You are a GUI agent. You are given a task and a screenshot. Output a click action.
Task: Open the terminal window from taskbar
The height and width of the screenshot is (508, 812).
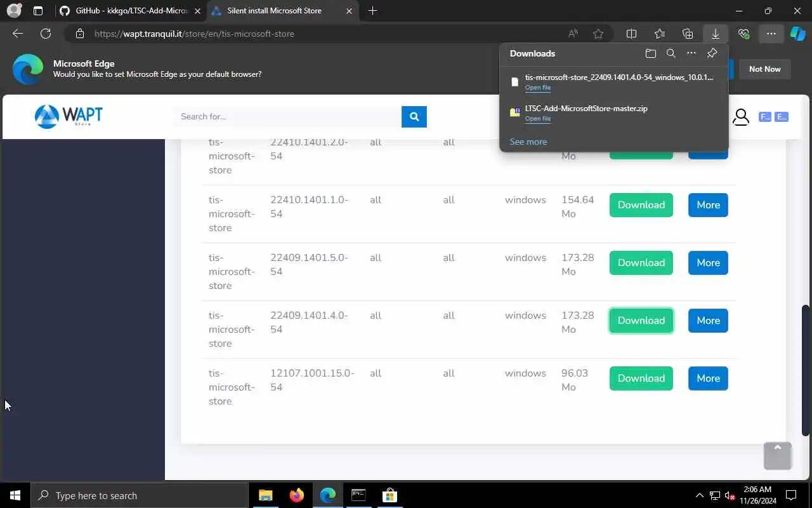pos(358,495)
